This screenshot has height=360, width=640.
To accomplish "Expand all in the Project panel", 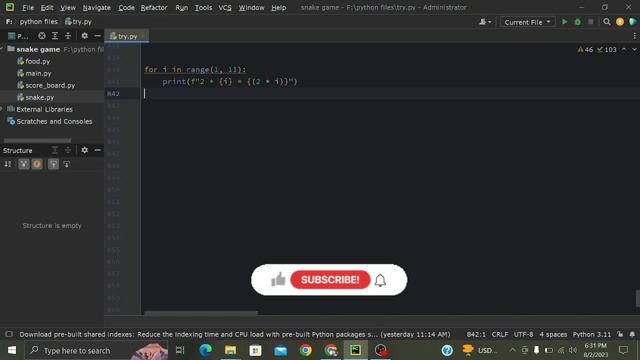I will [55, 36].
